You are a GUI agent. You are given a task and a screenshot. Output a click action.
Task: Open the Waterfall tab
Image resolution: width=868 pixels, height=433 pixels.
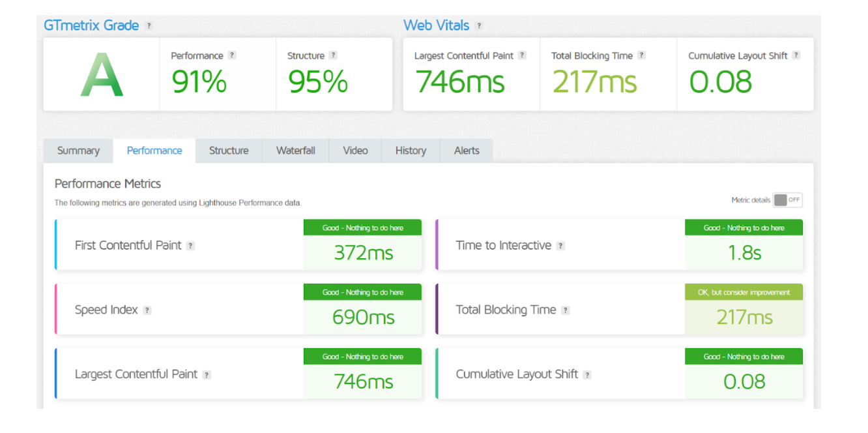coord(296,151)
